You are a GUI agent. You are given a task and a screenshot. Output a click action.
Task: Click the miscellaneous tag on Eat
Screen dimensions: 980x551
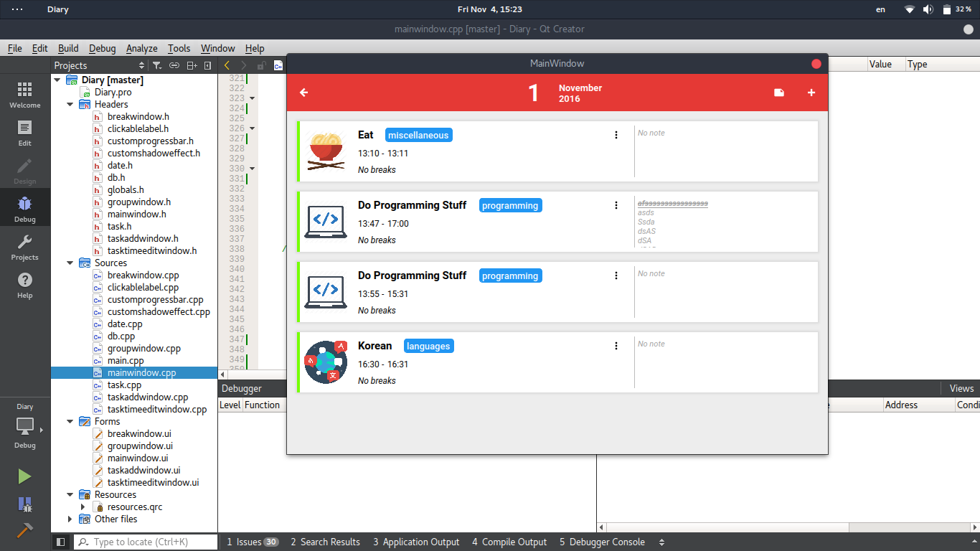click(418, 136)
